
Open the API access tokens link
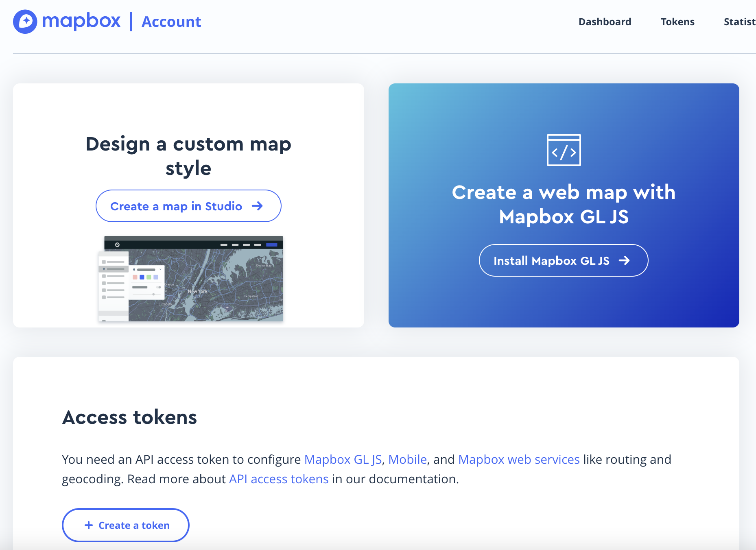coord(279,479)
